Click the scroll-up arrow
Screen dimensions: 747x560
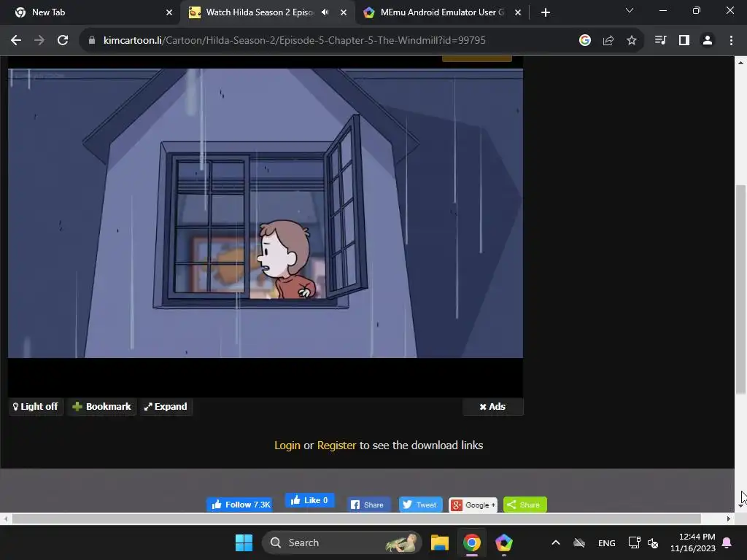[740, 63]
